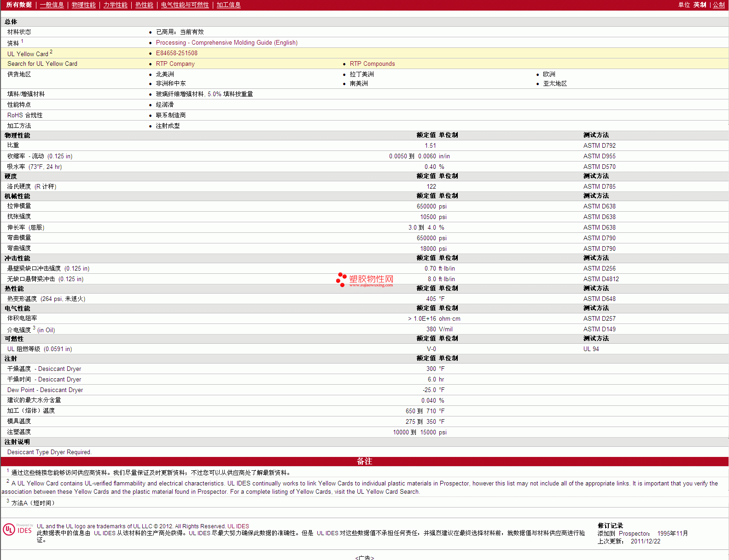This screenshot has width=729, height=560.
Task: Click the 弯曲强度 value 18000
Action: pyautogui.click(x=428, y=248)
